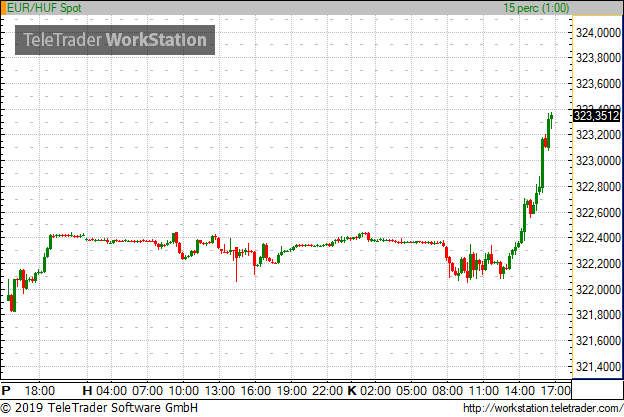Select the current price tag 323,3512
624x417 pixels.
point(596,116)
